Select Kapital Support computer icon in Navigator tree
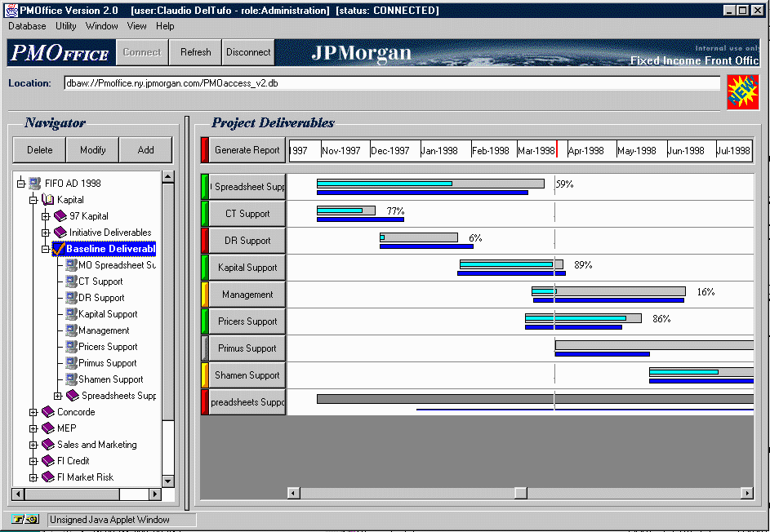The image size is (770, 532). pos(72,314)
